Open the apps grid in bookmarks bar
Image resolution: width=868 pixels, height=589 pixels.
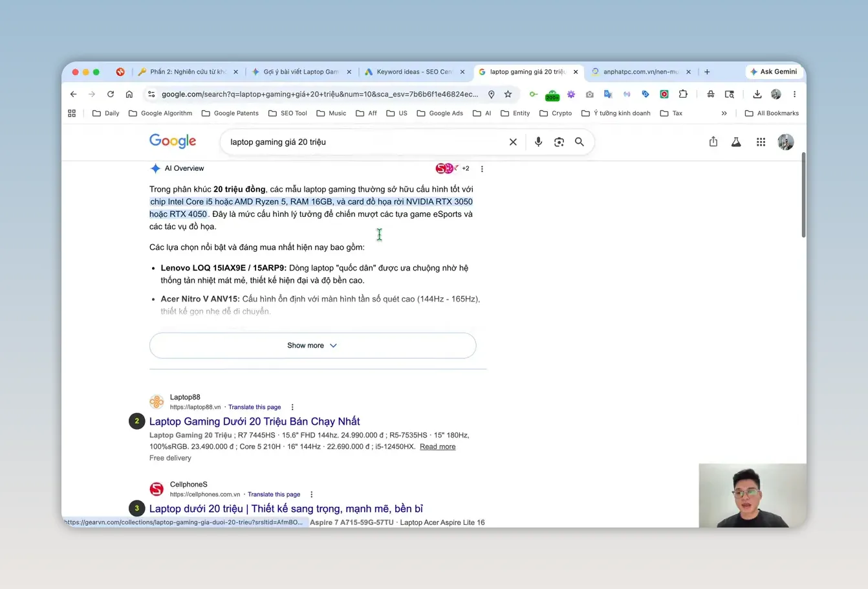[x=72, y=113]
